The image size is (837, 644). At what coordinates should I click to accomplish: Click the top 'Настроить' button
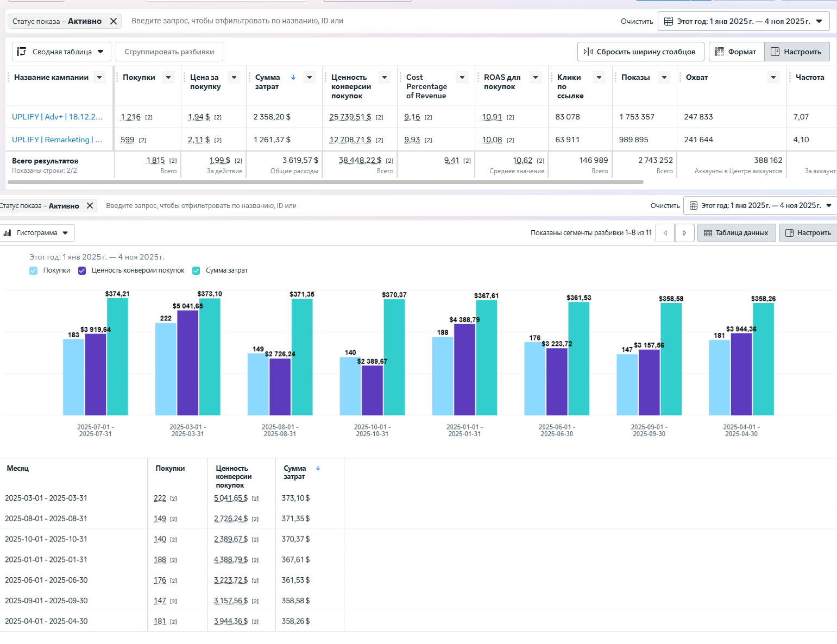click(x=797, y=52)
